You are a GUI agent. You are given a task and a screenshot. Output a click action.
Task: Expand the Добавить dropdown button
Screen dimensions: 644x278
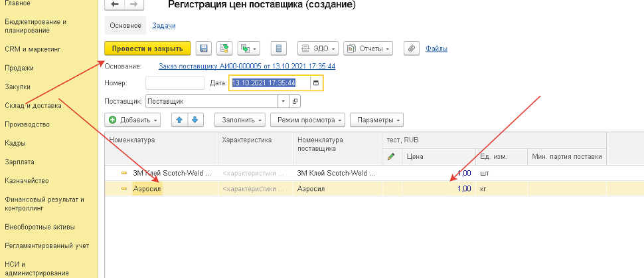click(x=132, y=120)
